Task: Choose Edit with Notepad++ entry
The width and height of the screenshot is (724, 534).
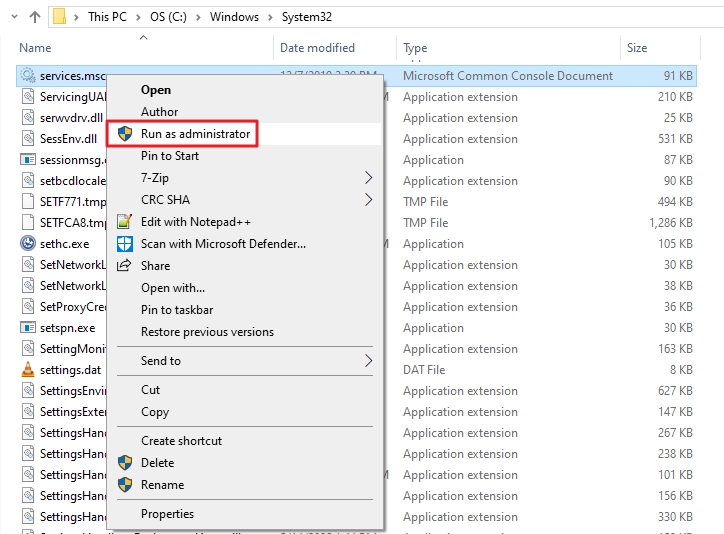Action: point(196,222)
